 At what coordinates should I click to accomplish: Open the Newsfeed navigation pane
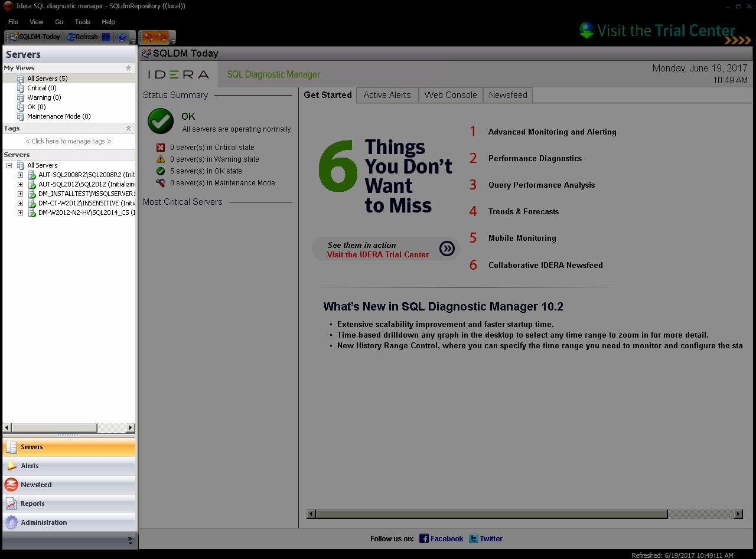pos(69,485)
